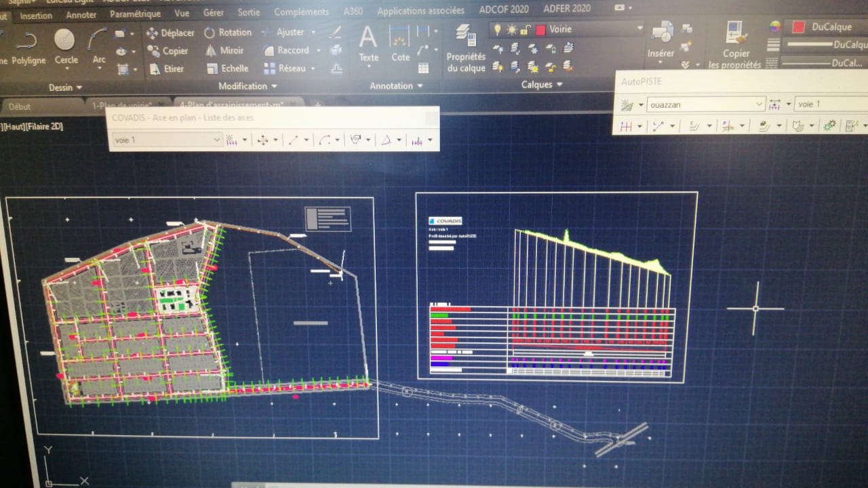
Task: Select the Cote dimension tool
Action: click(x=400, y=44)
